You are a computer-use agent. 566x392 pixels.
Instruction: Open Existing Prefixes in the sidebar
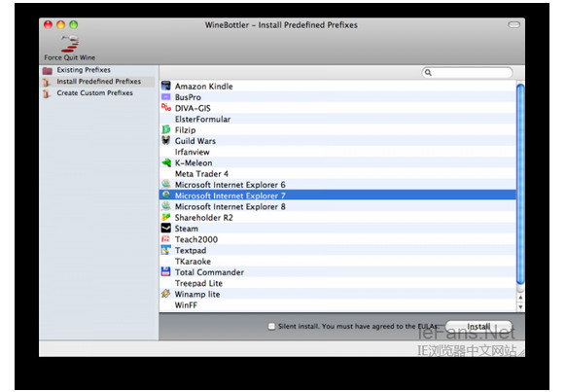point(84,70)
